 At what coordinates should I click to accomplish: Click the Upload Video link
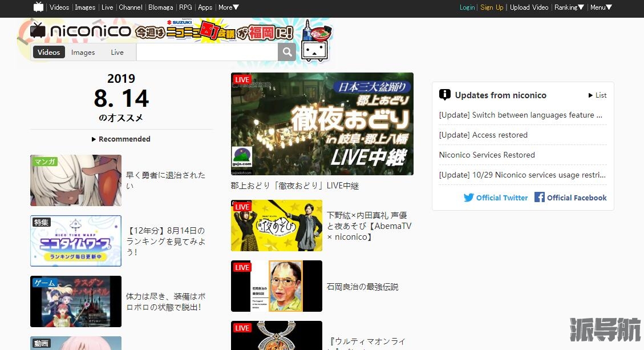click(529, 7)
